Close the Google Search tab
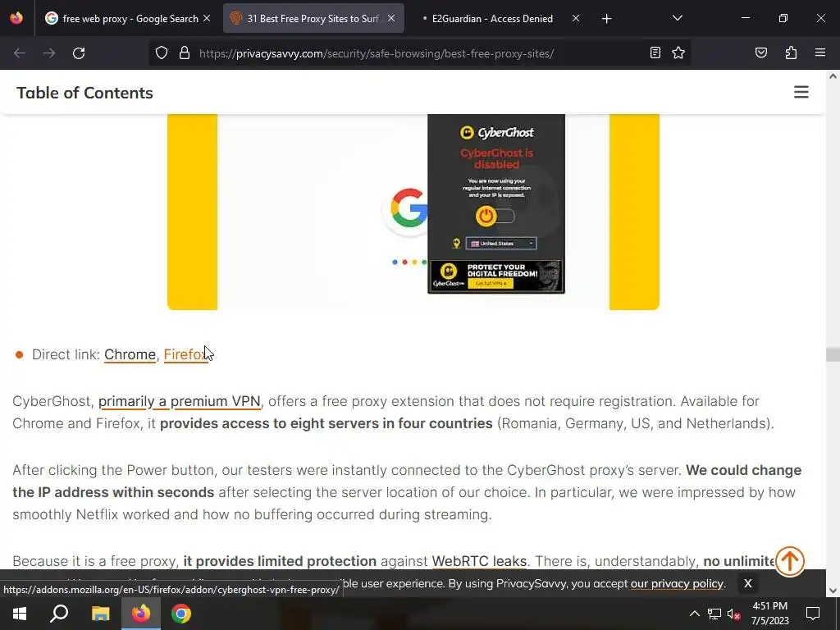This screenshot has height=630, width=840. 207,18
